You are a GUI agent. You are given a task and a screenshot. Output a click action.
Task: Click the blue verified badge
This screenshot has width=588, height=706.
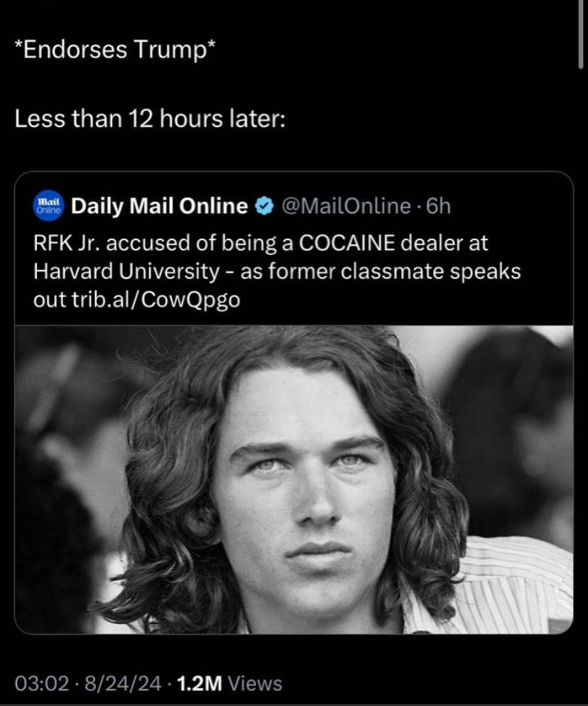click(x=263, y=207)
